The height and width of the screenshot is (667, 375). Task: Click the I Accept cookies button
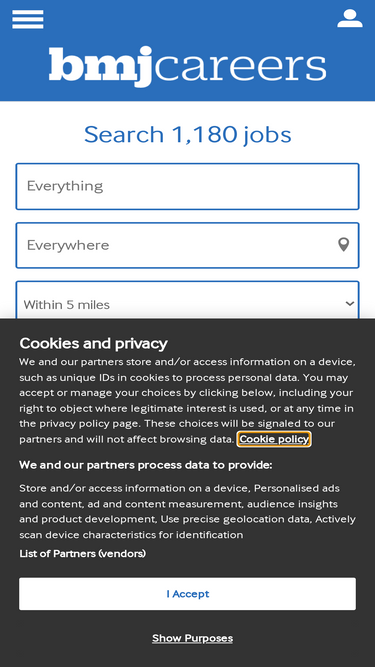[x=188, y=594]
